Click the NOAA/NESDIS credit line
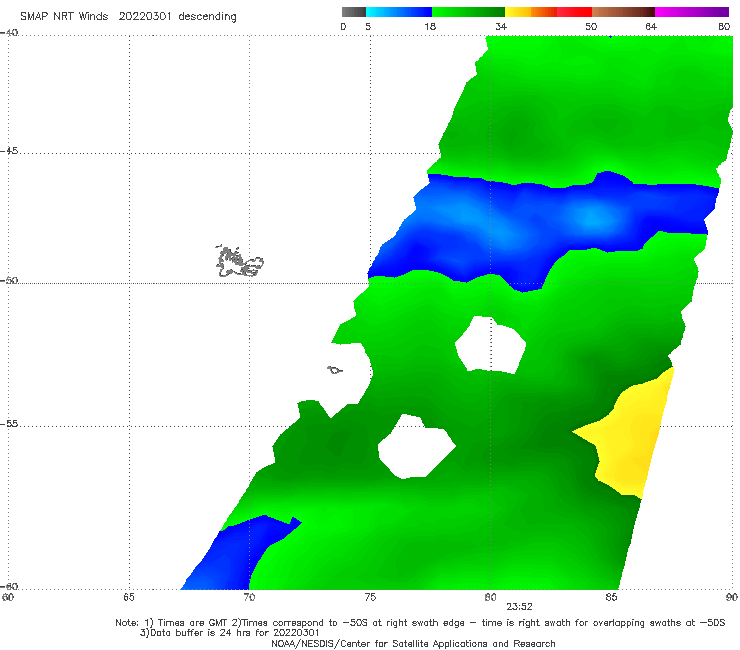The width and height of the screenshot is (740, 650). [x=413, y=643]
